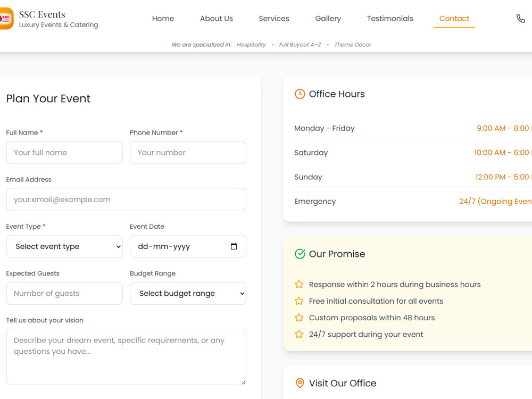Click the '24/7 support during your event' text
This screenshot has height=399, width=532.
(x=366, y=334)
